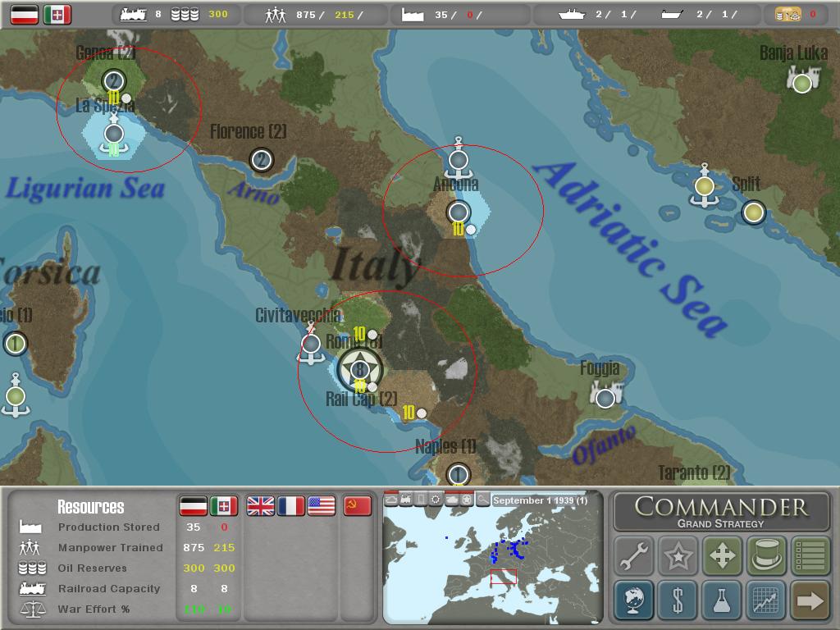Click the War Effort % row label
The image size is (840, 630).
click(94, 609)
